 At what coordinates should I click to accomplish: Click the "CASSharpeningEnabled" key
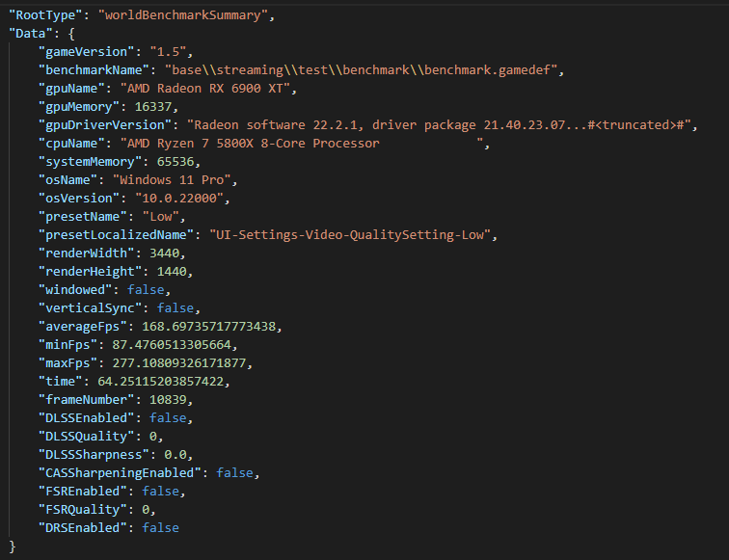(121, 473)
